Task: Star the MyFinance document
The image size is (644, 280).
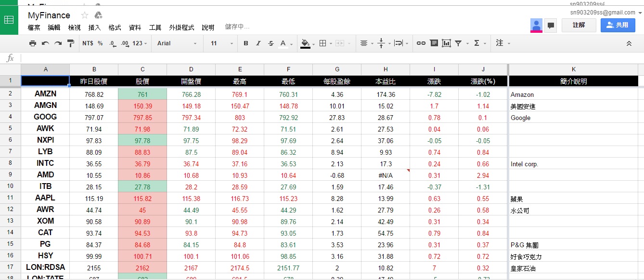Action: click(x=85, y=15)
